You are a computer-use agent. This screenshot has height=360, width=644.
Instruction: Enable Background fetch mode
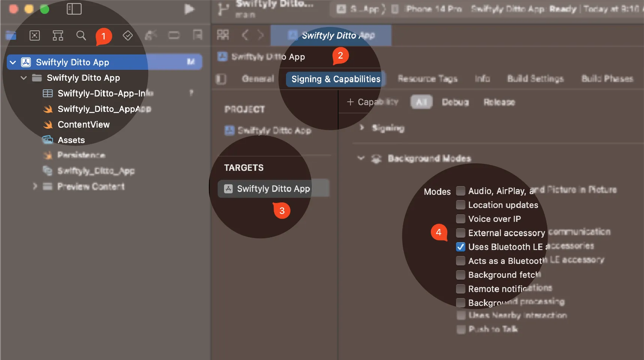(460, 275)
